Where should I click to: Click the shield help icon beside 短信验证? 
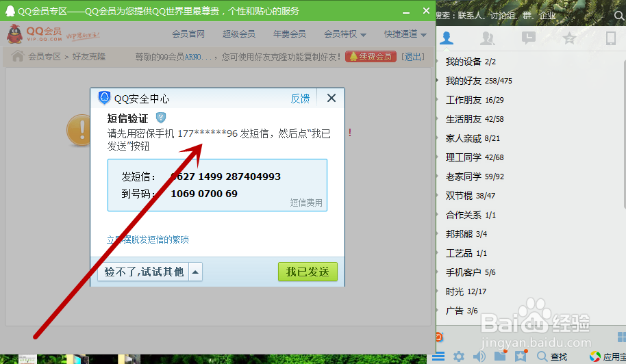[161, 118]
